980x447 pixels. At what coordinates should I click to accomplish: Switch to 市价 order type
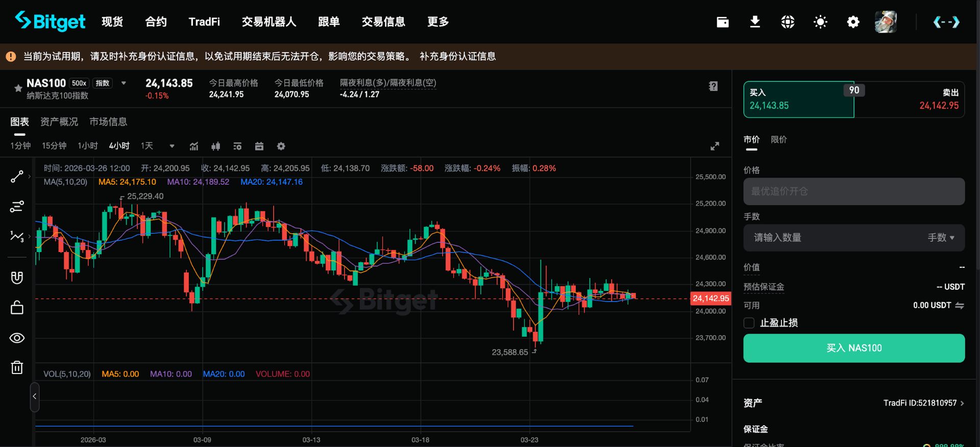(751, 140)
